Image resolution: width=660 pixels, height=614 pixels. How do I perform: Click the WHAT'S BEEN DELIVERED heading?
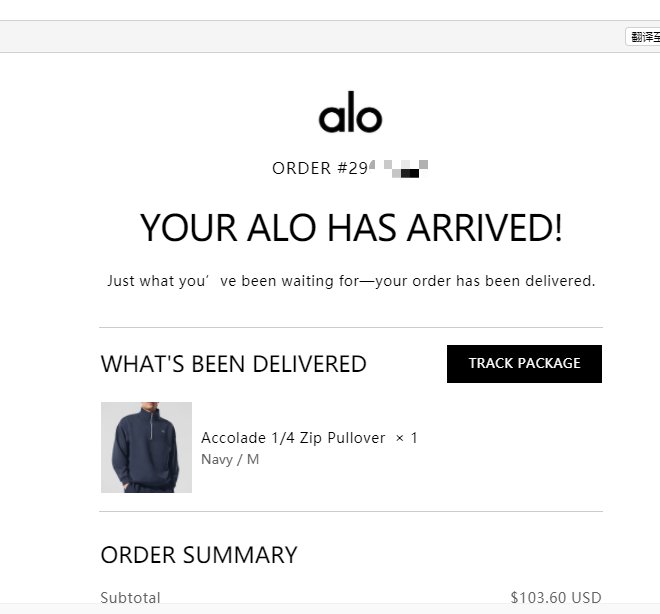click(234, 364)
